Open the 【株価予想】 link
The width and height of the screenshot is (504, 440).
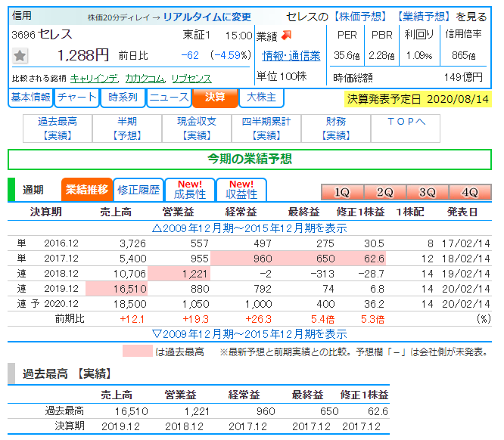click(360, 17)
